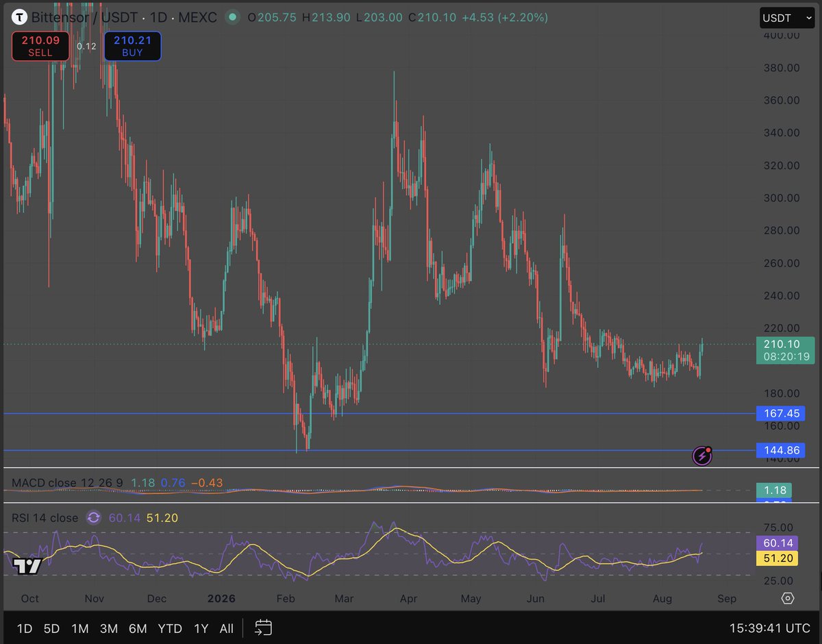Click the 75.00 RSI scale label
822x644 pixels.
pos(779,528)
